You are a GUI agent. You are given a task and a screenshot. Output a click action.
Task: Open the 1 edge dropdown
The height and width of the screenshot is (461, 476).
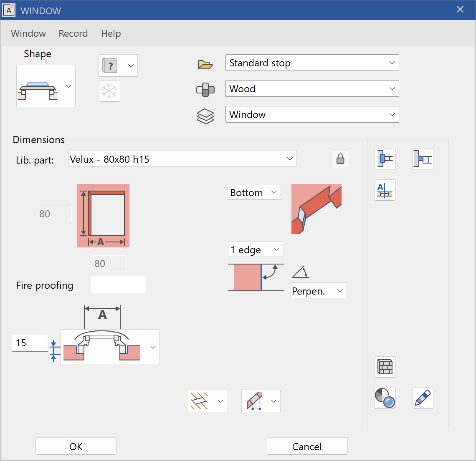coord(256,249)
